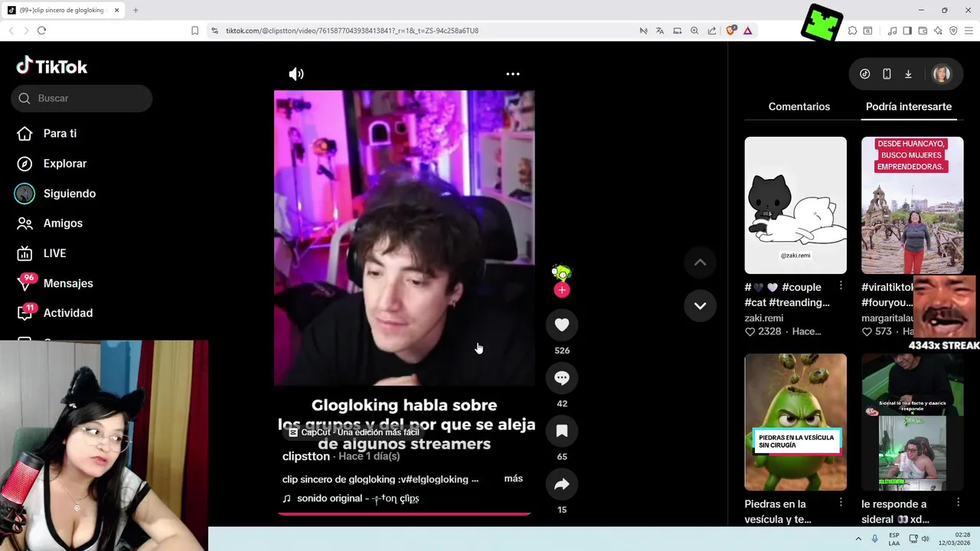Click the download desktop app icon
This screenshot has width=980, height=551.
[908, 74]
